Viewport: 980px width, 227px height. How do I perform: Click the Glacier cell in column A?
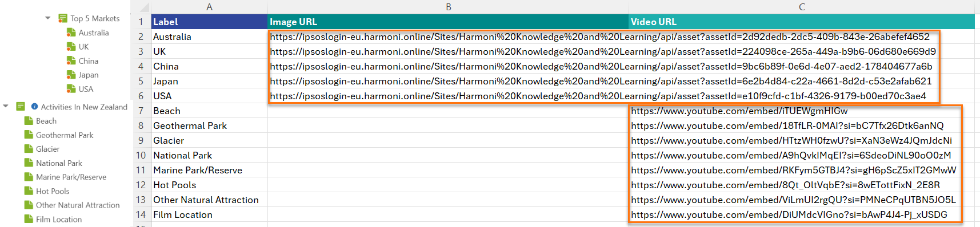209,140
